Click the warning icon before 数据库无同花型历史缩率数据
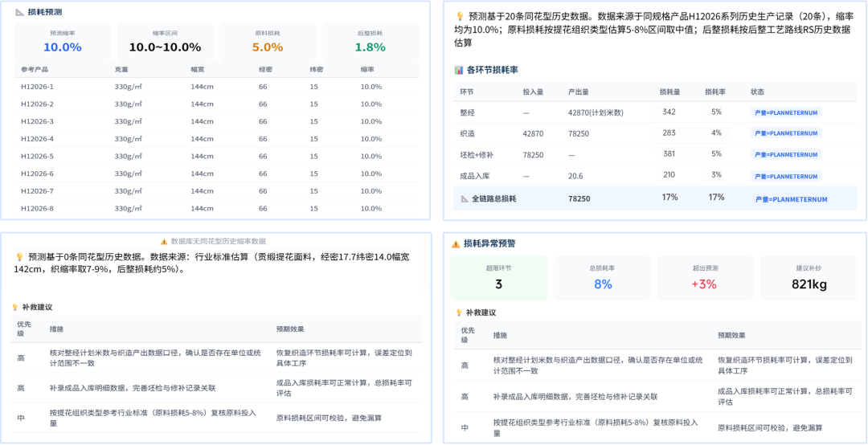Viewport: 868px width, 445px height. coord(164,241)
